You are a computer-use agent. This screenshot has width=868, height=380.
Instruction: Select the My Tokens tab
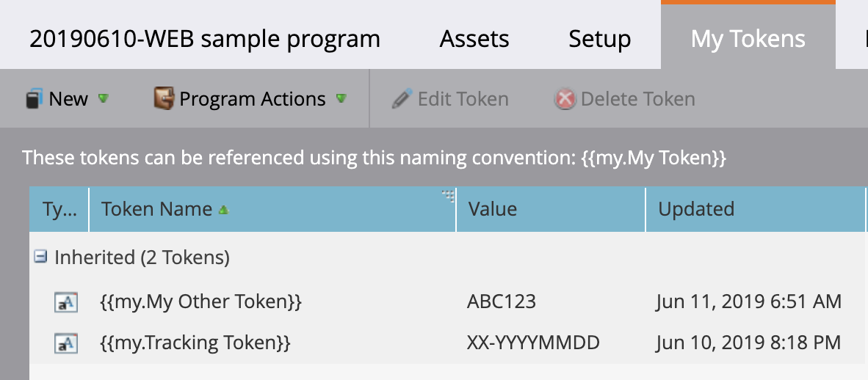748,39
